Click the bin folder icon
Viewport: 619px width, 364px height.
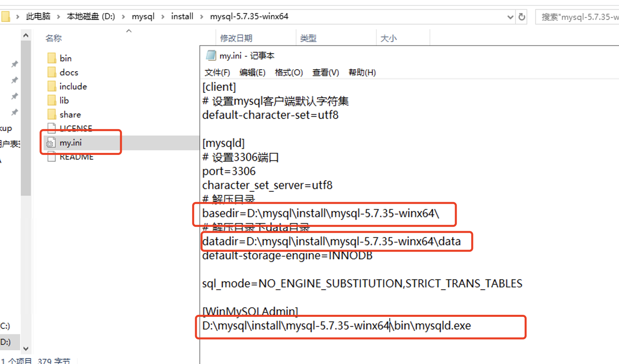(x=52, y=58)
